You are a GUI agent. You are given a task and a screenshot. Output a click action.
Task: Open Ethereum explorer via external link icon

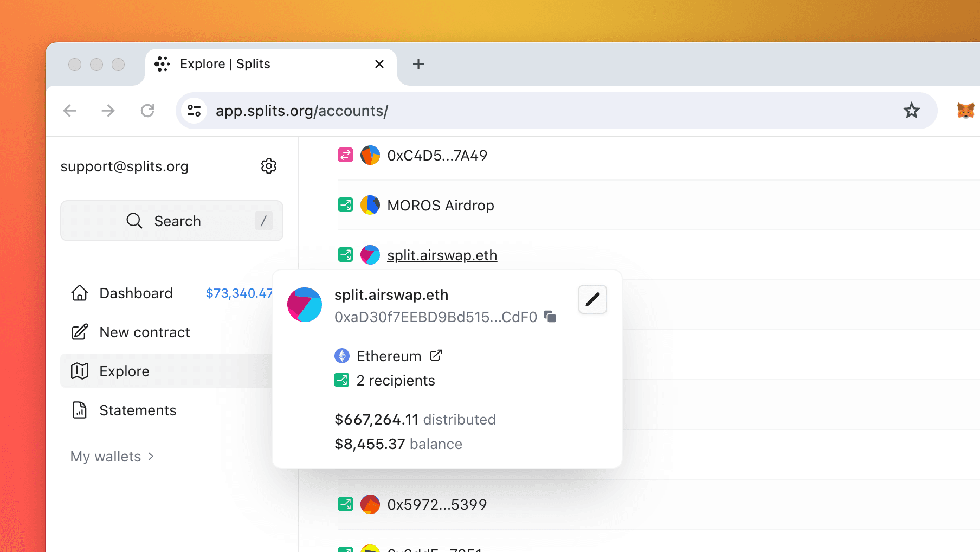(x=436, y=355)
